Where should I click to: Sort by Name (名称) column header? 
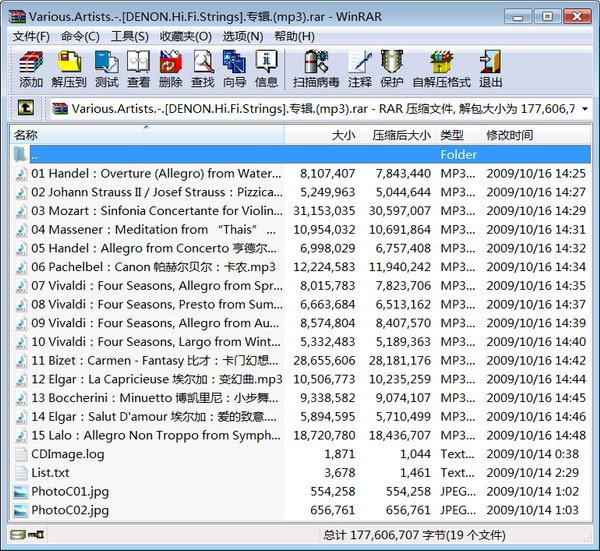click(147, 135)
